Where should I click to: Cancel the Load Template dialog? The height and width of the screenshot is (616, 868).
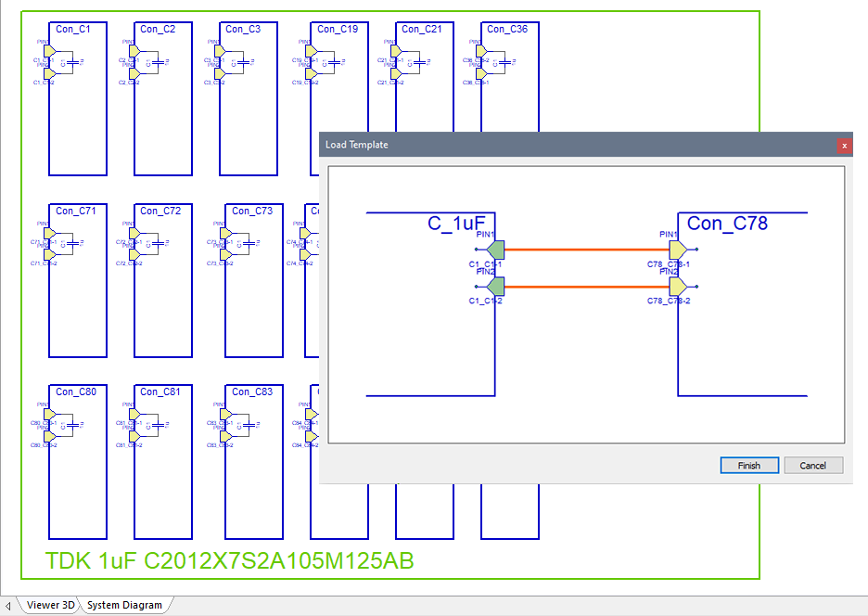click(812, 466)
